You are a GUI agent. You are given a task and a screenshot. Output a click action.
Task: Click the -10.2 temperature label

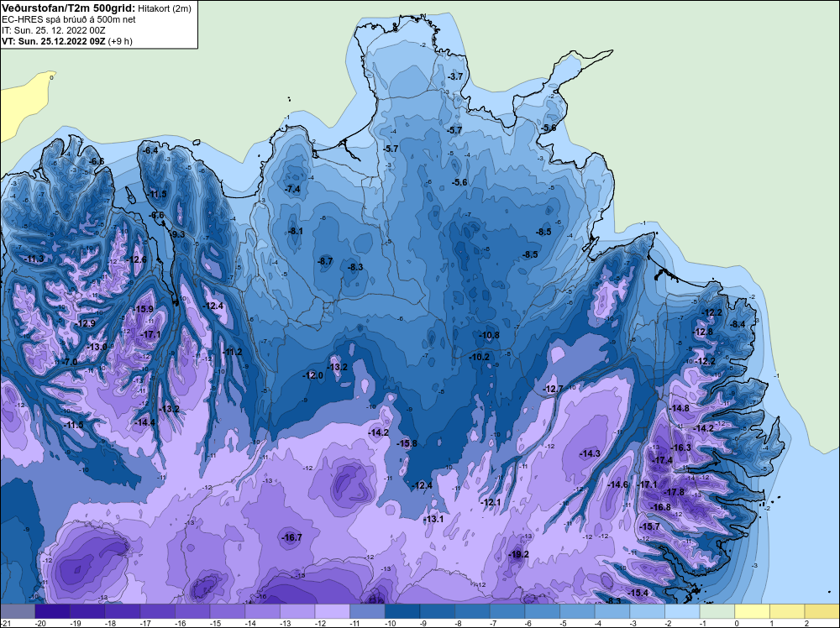(x=479, y=357)
